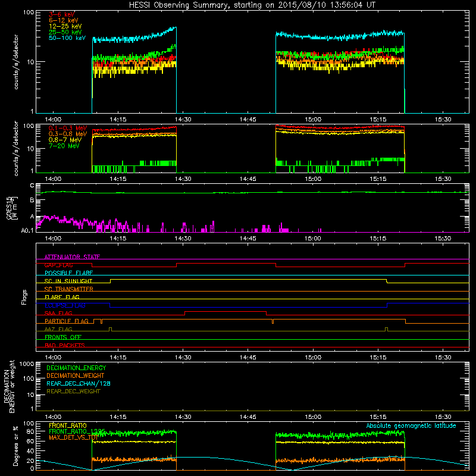
Task: Select the 6-12 keV legend label
Action: coord(64,20)
